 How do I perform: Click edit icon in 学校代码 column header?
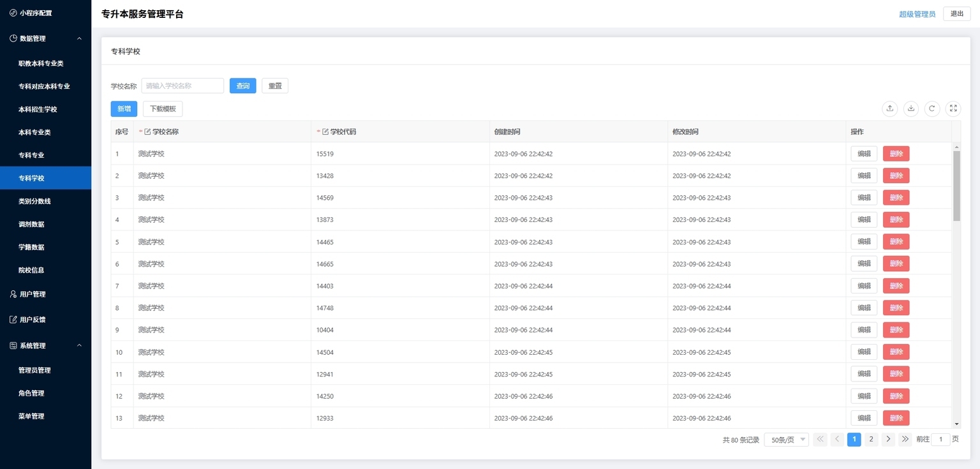pos(325,132)
